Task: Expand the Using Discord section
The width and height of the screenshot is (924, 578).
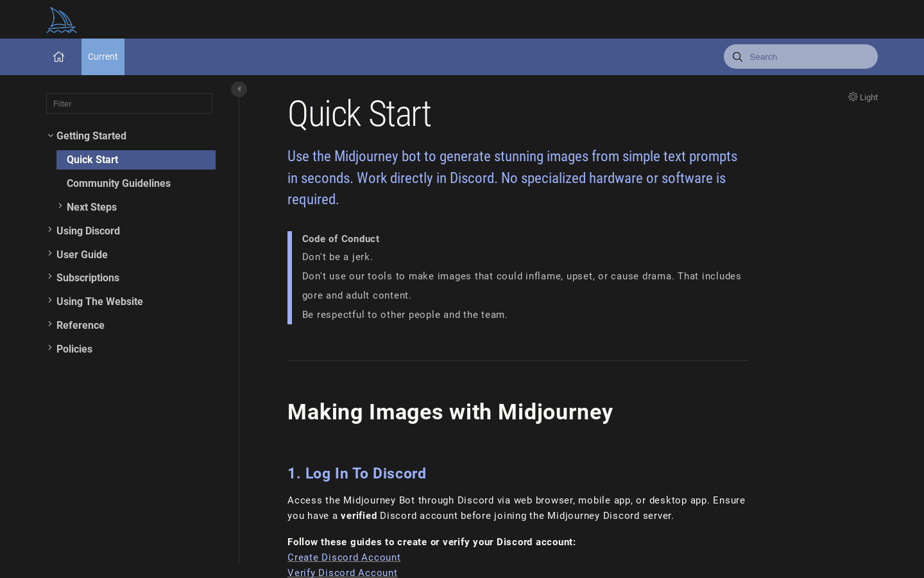Action: [50, 229]
